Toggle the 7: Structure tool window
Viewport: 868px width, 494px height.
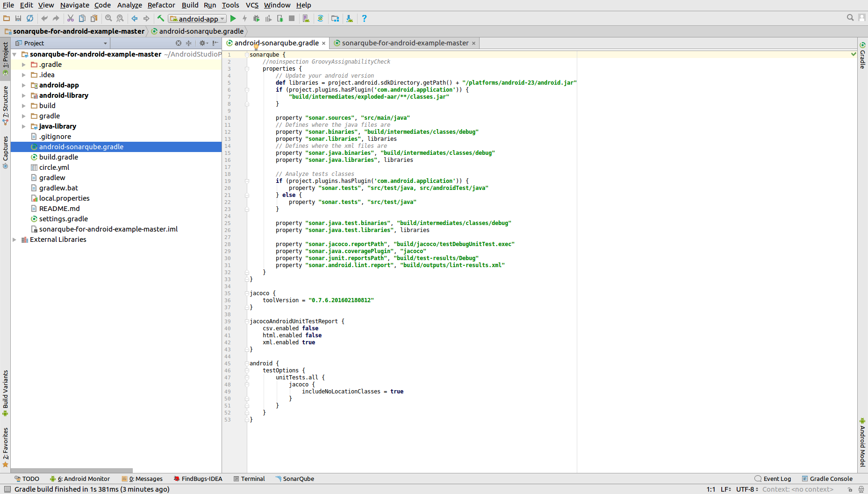pyautogui.click(x=5, y=105)
